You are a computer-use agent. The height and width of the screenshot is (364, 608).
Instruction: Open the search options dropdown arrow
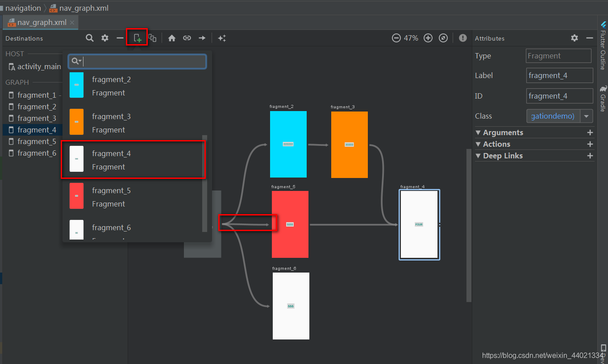pos(80,62)
